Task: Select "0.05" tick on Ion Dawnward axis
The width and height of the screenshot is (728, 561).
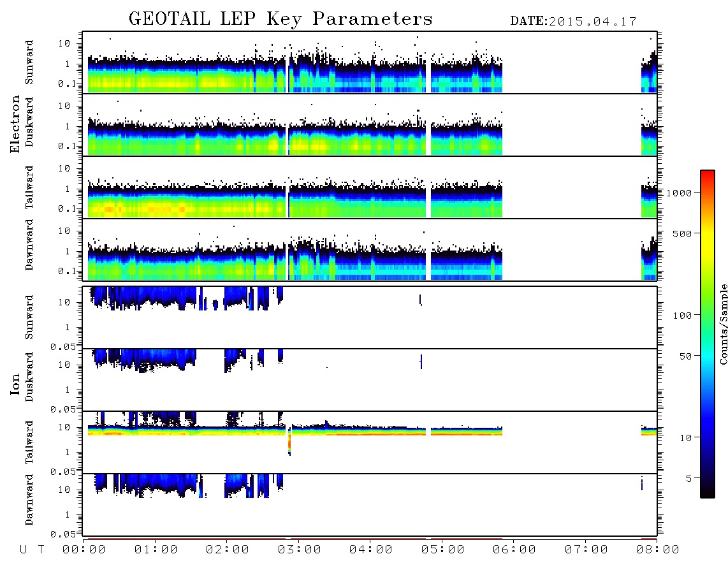Action: coord(62,534)
